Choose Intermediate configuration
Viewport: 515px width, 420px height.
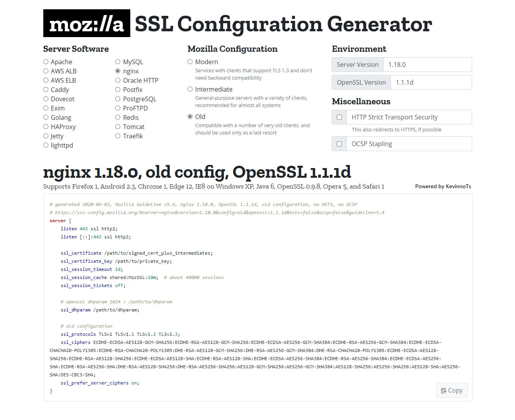(x=190, y=89)
